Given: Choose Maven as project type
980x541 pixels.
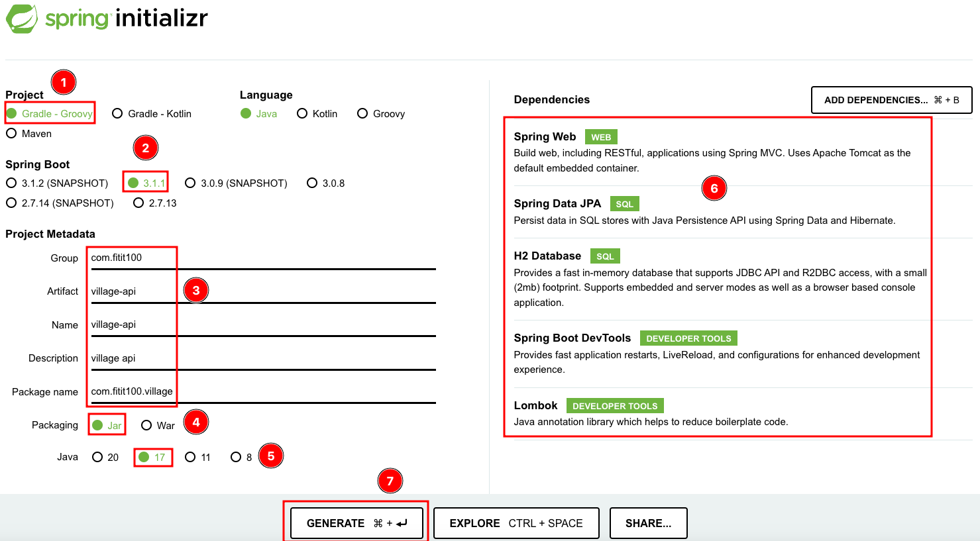Looking at the screenshot, I should 29,134.
